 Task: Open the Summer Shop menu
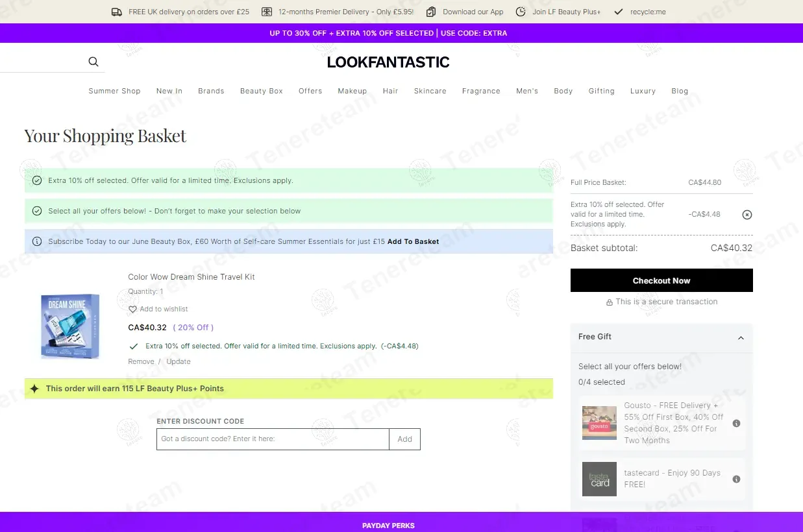[114, 91]
